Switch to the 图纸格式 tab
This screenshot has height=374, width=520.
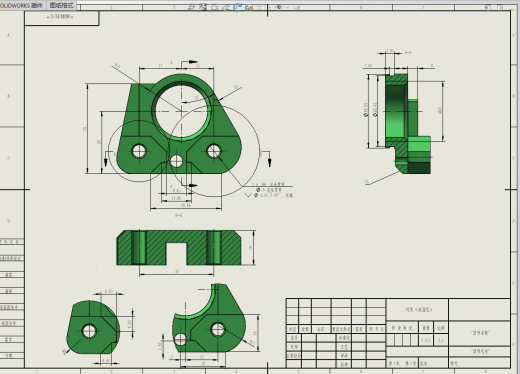tap(61, 5)
